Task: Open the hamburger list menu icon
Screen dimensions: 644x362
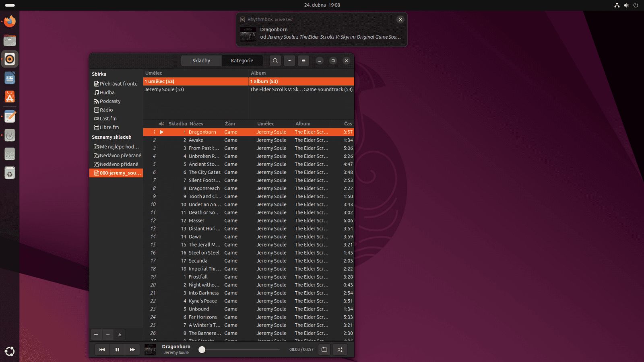Action: (303, 60)
